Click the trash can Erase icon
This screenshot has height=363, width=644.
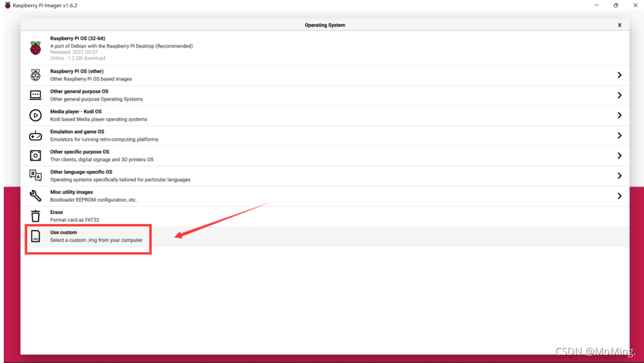(36, 216)
